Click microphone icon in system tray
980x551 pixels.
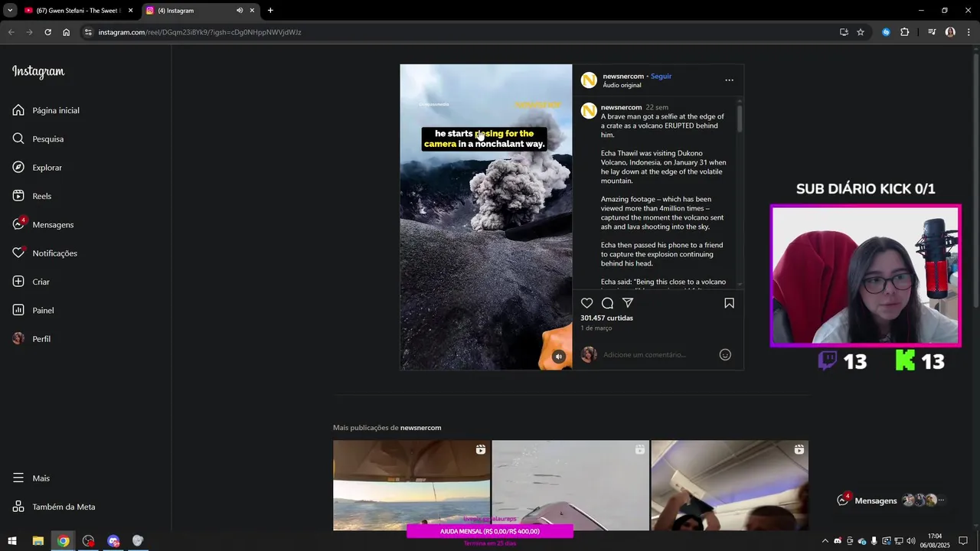pos(874,541)
